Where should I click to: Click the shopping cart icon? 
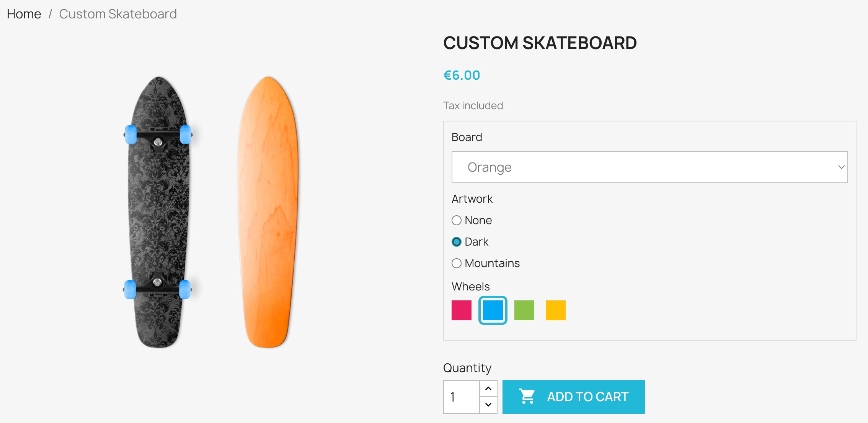pos(527,397)
